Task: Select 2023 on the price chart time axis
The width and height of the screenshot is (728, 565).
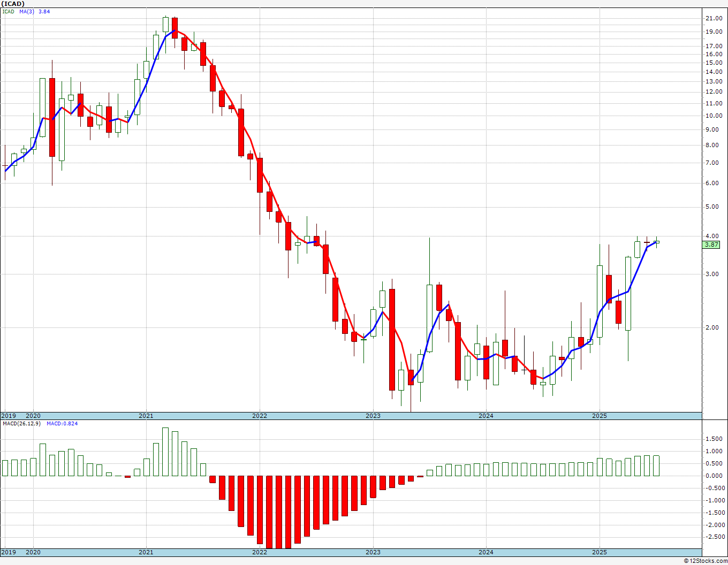Action: click(x=373, y=416)
